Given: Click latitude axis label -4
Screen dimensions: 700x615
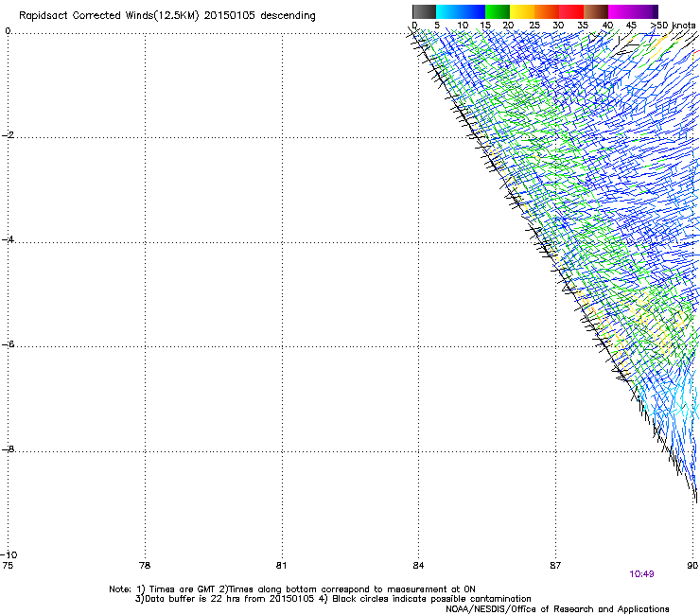Looking at the screenshot, I should [8, 239].
